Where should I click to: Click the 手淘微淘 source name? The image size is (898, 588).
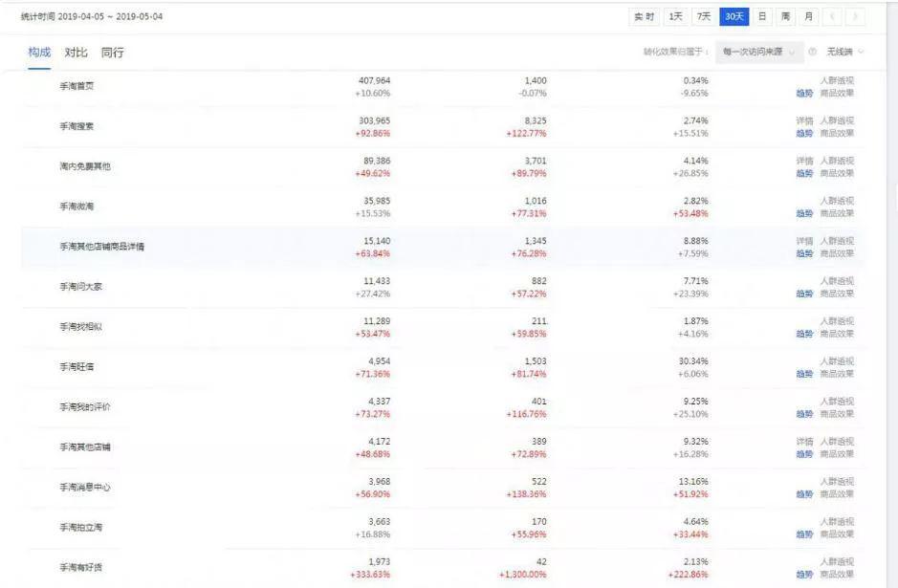[x=77, y=207]
